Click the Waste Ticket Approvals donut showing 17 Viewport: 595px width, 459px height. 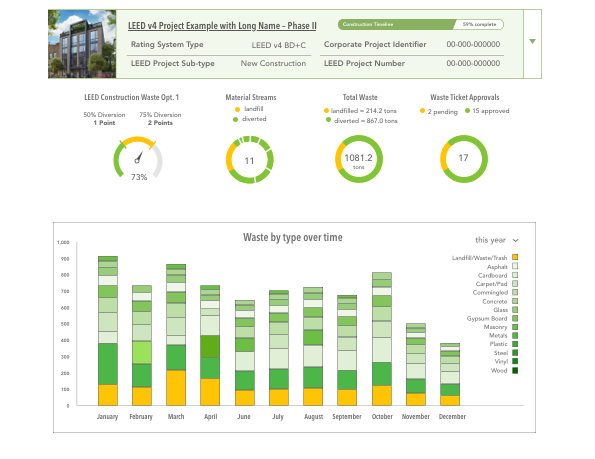click(x=464, y=159)
